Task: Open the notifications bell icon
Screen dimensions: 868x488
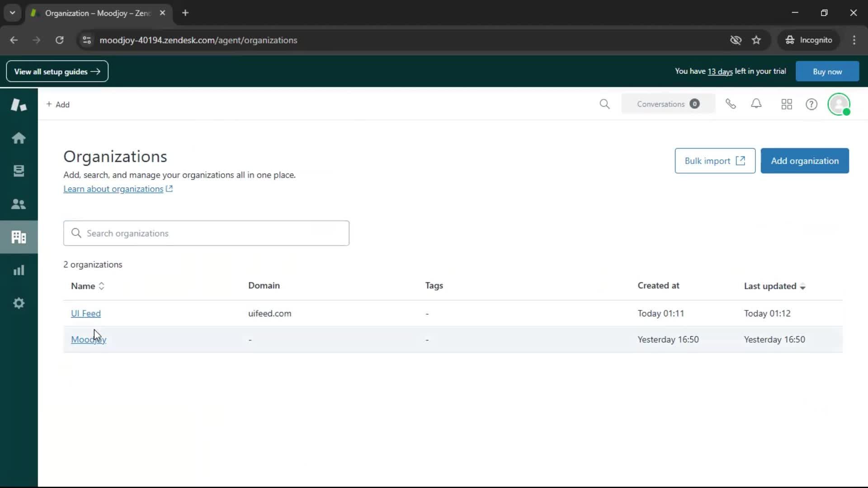Action: click(756, 104)
